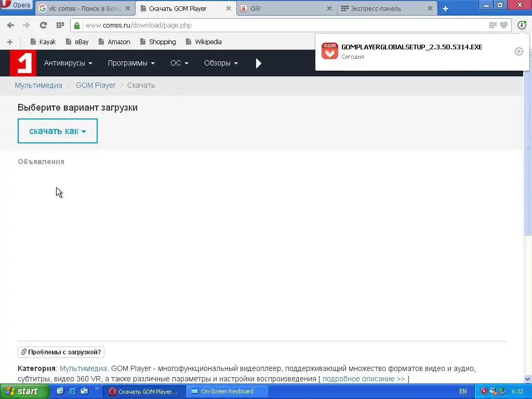Click the scrollbar down arrow
Image resolution: width=532 pixels, height=399 pixels.
(x=528, y=379)
